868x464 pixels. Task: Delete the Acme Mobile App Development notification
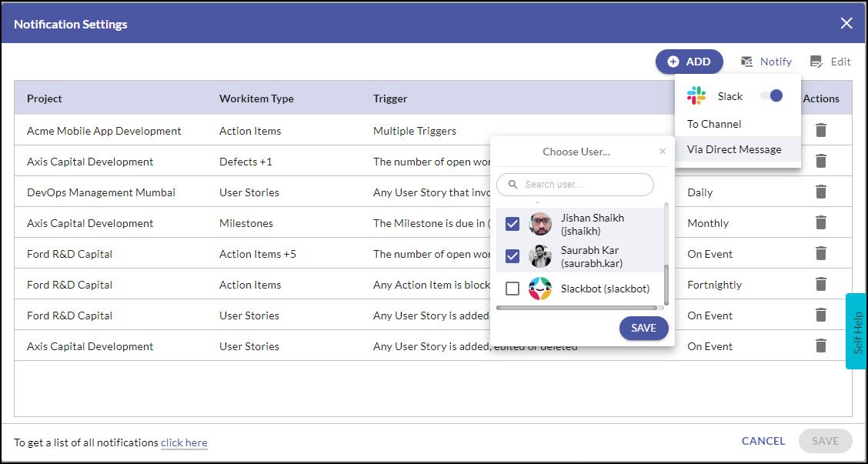821,131
